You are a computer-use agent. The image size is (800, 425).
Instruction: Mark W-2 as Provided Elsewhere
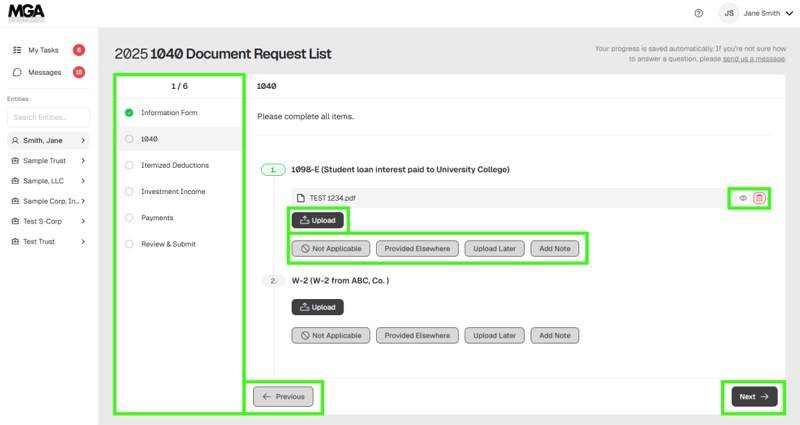[417, 335]
